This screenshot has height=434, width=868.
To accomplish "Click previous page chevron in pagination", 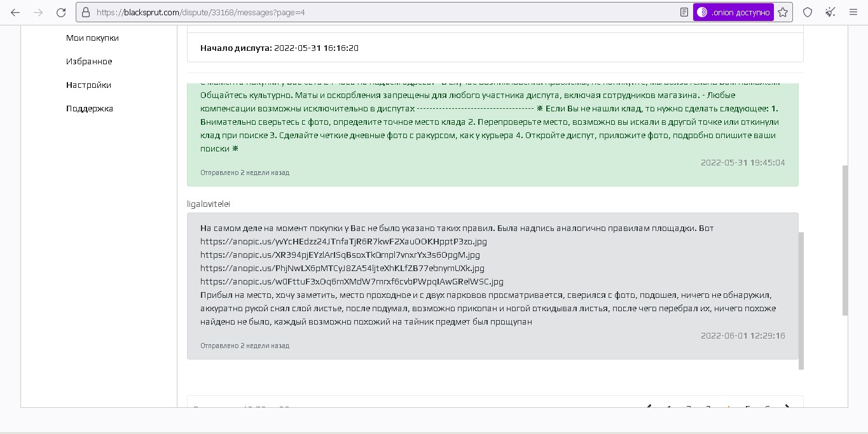I will [x=649, y=406].
